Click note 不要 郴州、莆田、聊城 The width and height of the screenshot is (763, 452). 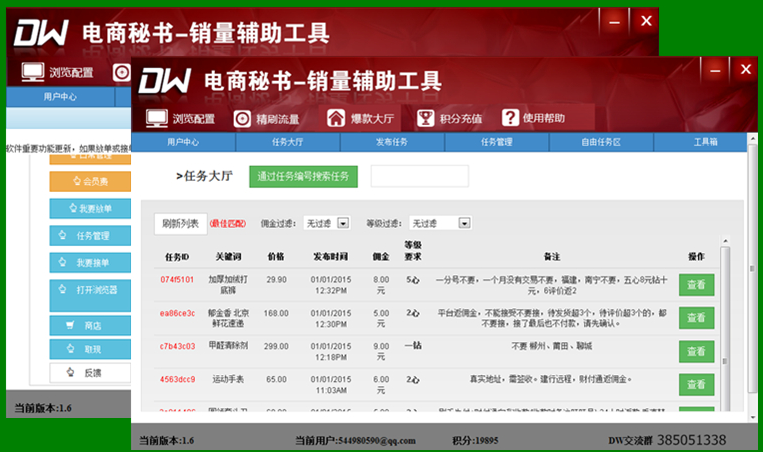coord(552,346)
